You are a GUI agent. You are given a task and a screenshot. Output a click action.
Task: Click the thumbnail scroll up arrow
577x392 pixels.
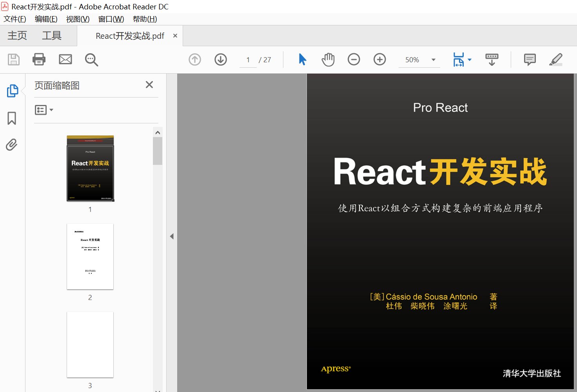coord(158,133)
